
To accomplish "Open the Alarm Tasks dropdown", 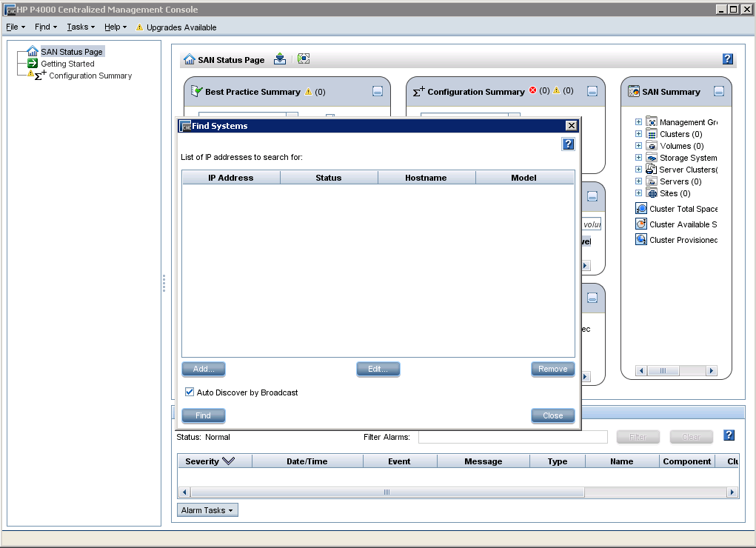I will [207, 510].
